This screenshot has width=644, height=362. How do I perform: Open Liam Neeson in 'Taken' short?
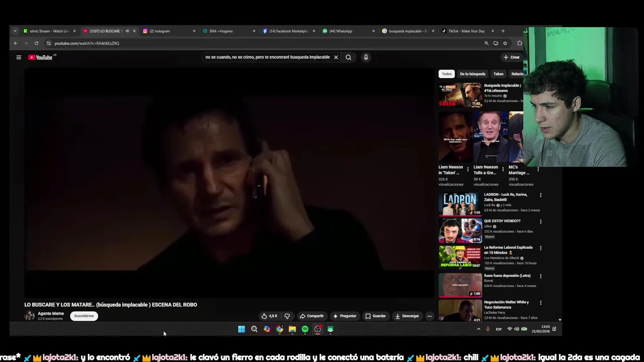pos(455,137)
